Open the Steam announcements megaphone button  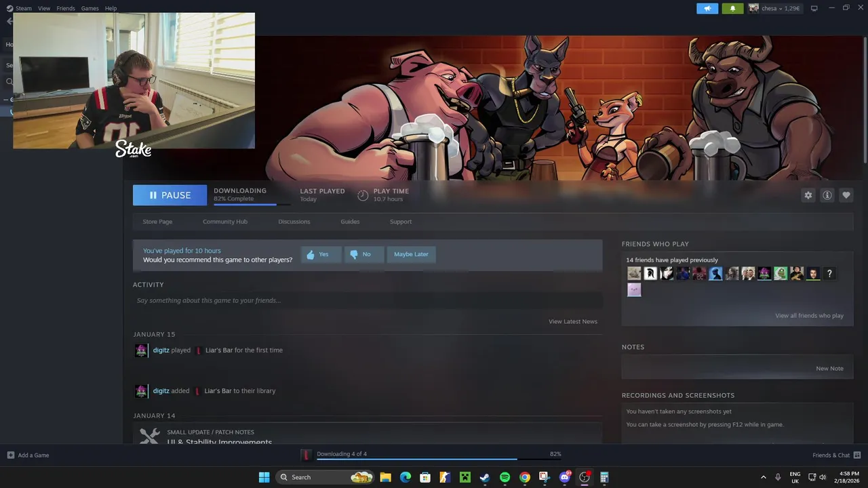[707, 8]
